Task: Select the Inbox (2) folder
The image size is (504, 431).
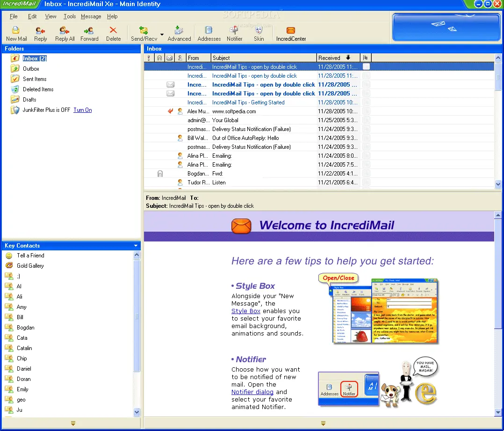Action: (x=35, y=58)
